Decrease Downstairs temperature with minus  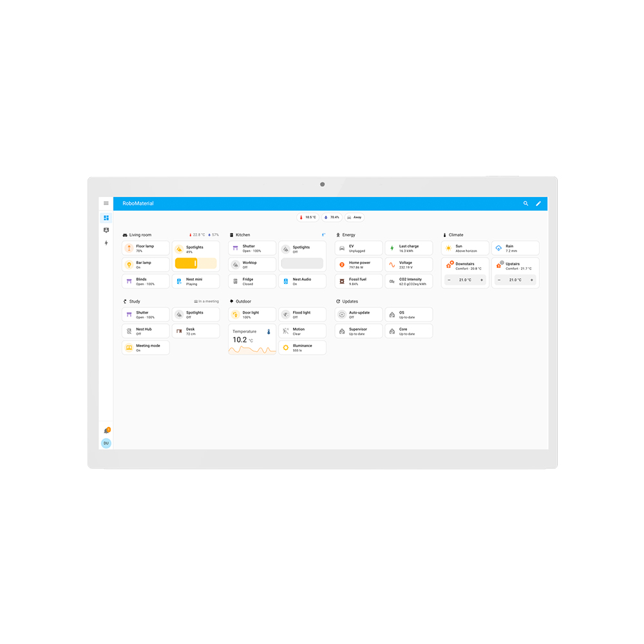pos(449,280)
